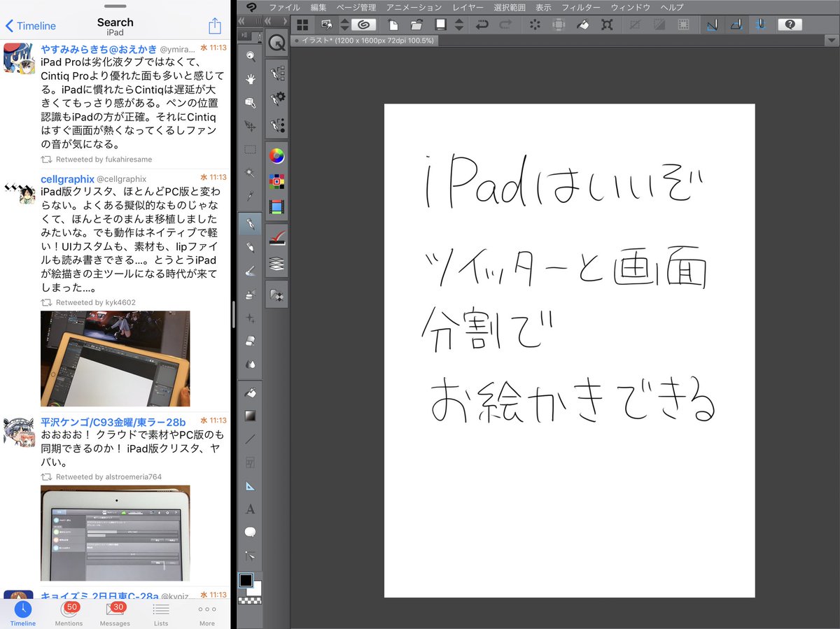Open the Color Set palette
The height and width of the screenshot is (629, 840).
click(277, 181)
